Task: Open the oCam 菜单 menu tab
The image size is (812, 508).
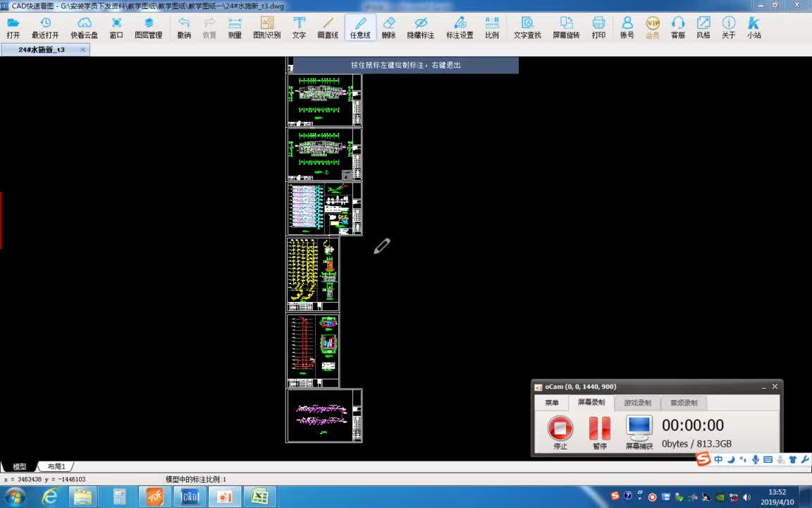Action: coord(552,403)
